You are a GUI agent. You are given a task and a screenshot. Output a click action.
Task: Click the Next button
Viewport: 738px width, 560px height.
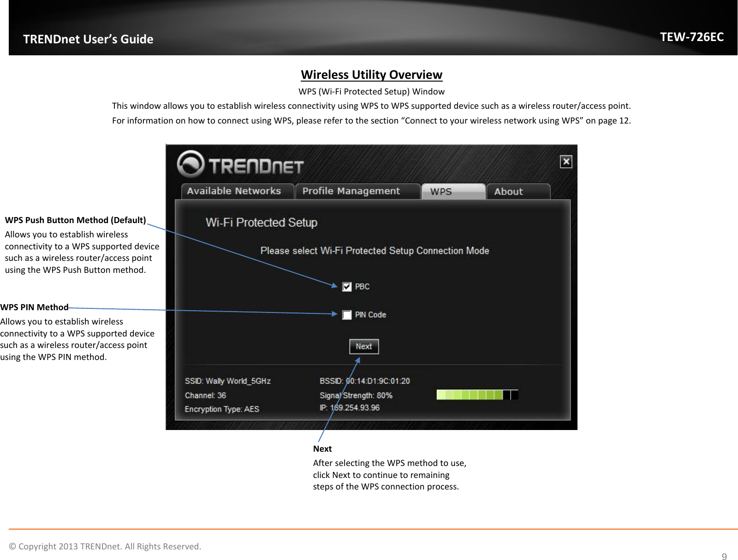(364, 347)
